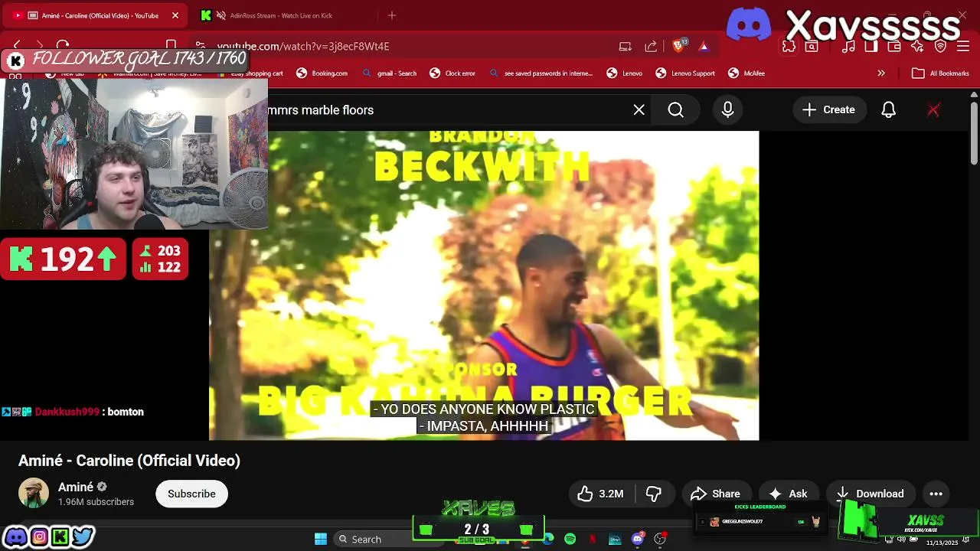Open site information icon beside URL

[200, 46]
